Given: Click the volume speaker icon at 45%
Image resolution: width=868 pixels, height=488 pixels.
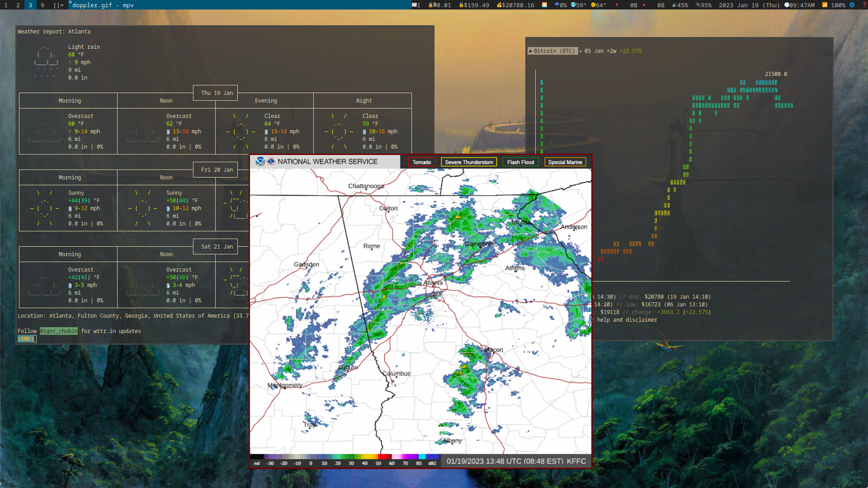Looking at the screenshot, I should click(x=674, y=5).
